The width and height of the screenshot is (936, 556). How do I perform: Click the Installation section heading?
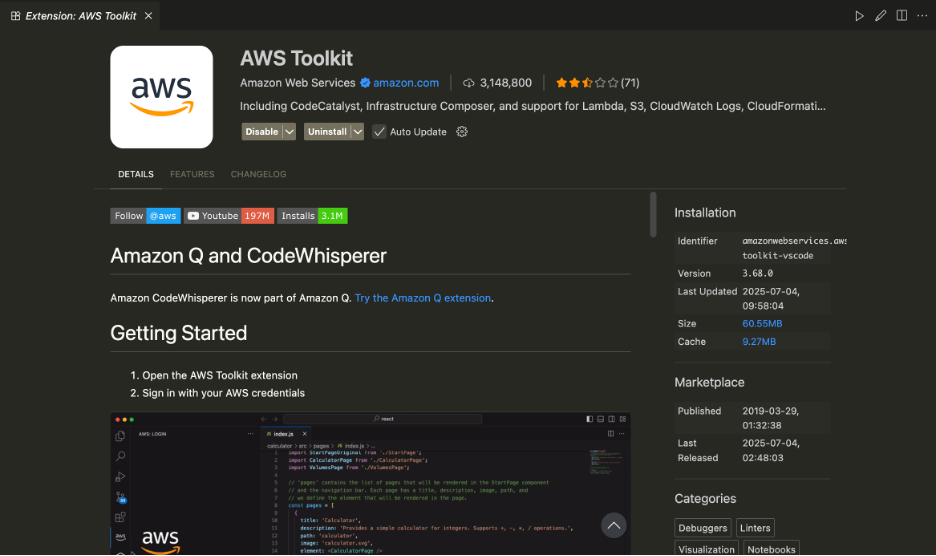pos(705,213)
